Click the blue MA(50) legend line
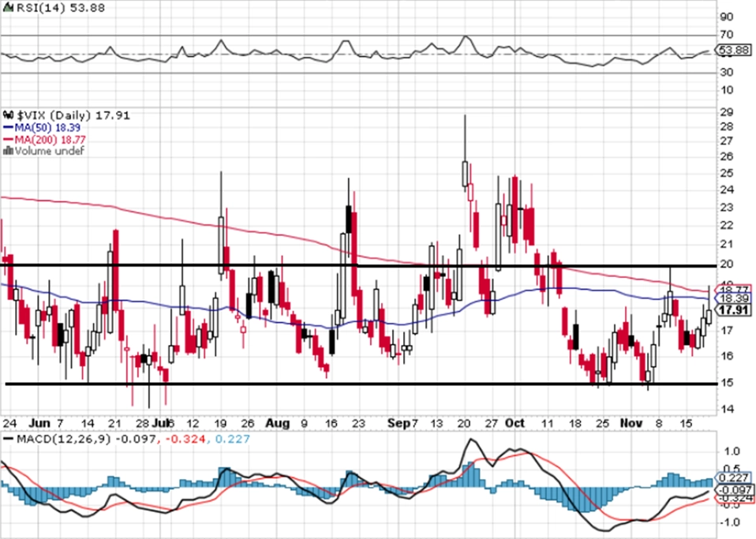The width and height of the screenshot is (756, 539). [x=8, y=128]
